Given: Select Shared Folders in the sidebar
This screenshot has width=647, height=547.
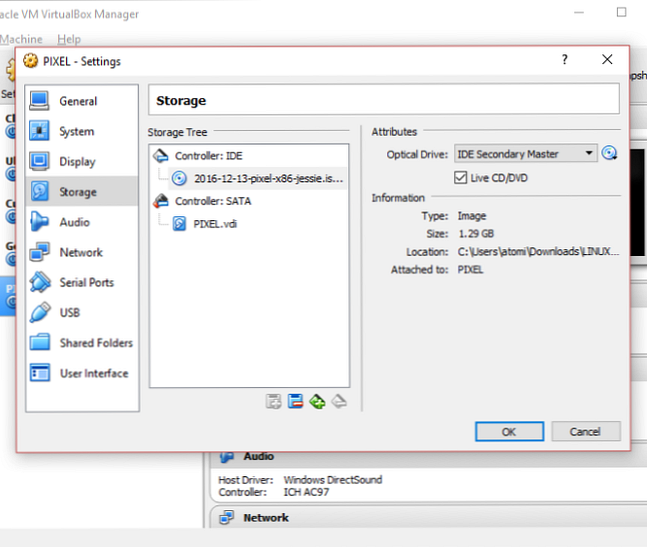Looking at the screenshot, I should point(95,343).
